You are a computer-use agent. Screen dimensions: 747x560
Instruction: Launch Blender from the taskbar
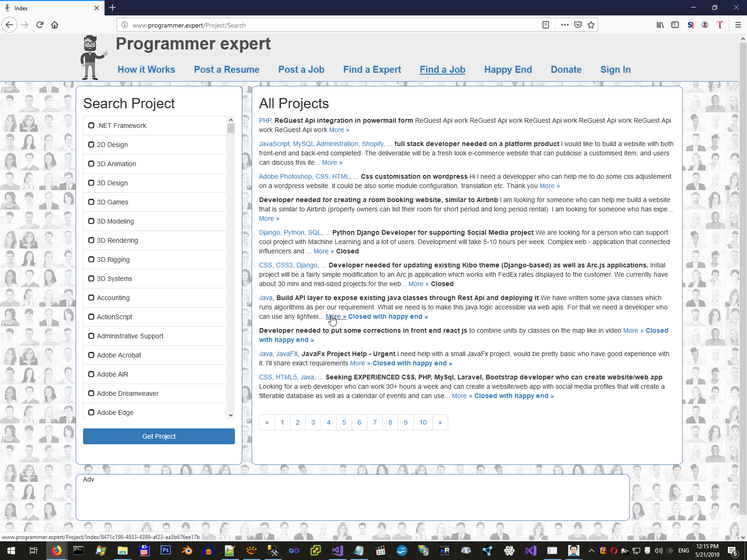coord(187,551)
